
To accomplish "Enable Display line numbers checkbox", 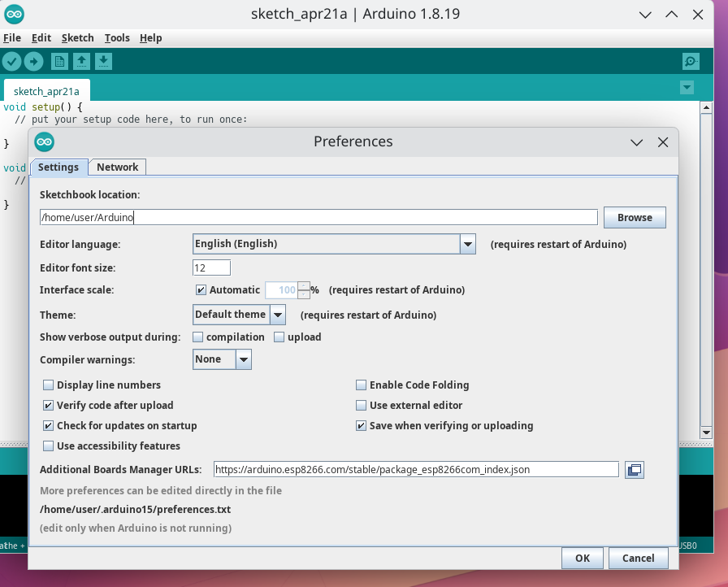I will coord(48,385).
